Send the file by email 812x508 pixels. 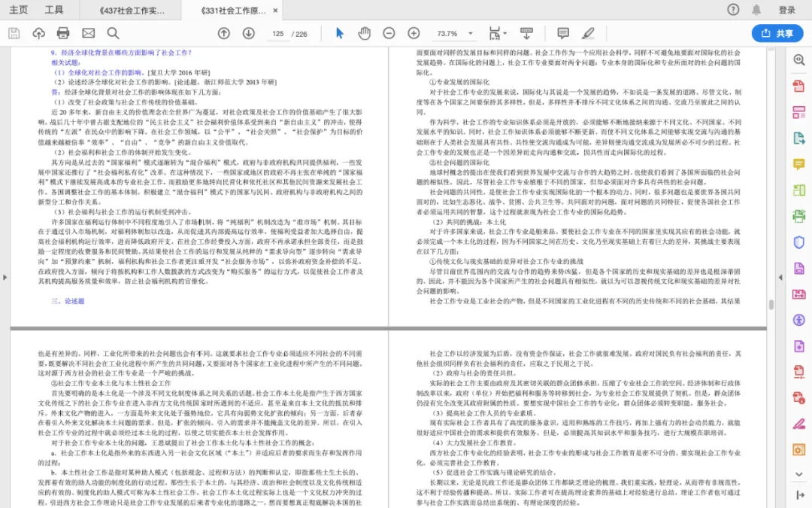tap(89, 34)
